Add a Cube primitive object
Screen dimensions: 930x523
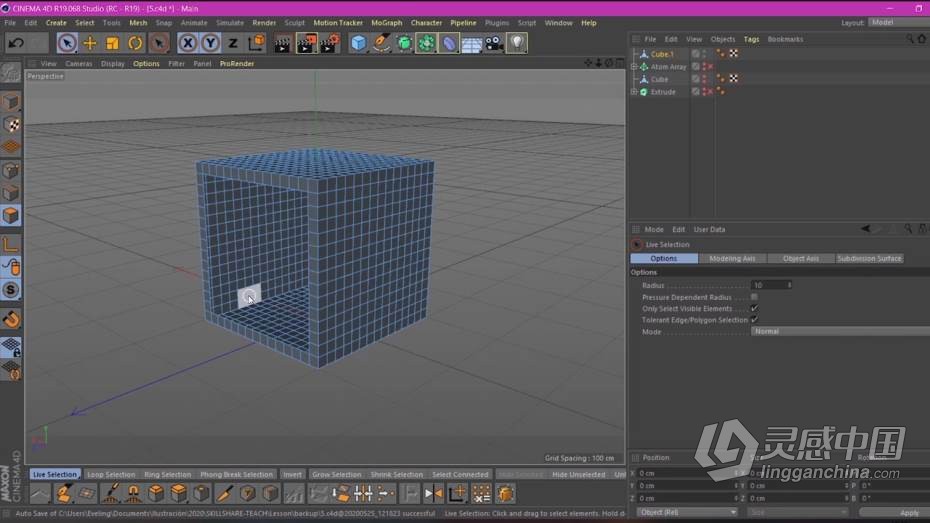358,43
